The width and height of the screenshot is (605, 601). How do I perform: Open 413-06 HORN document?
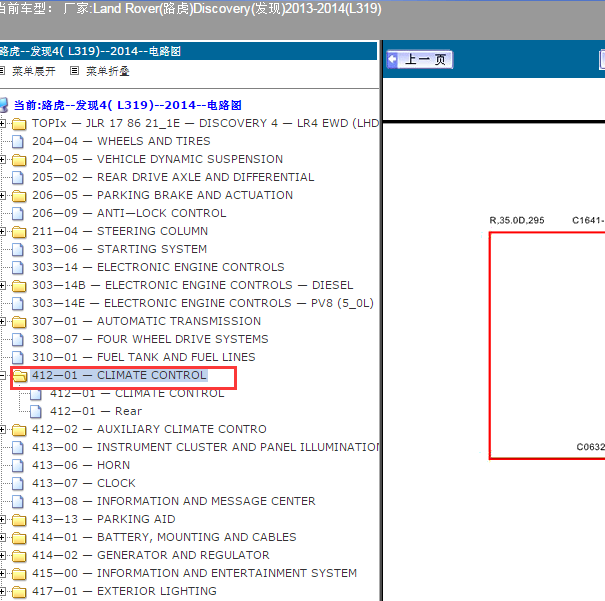coord(81,465)
